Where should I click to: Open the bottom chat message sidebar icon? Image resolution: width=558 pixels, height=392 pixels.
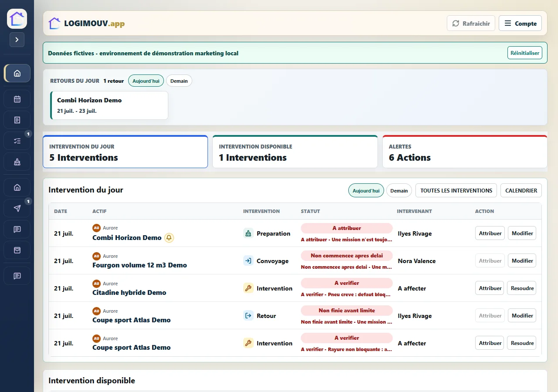[x=17, y=276]
